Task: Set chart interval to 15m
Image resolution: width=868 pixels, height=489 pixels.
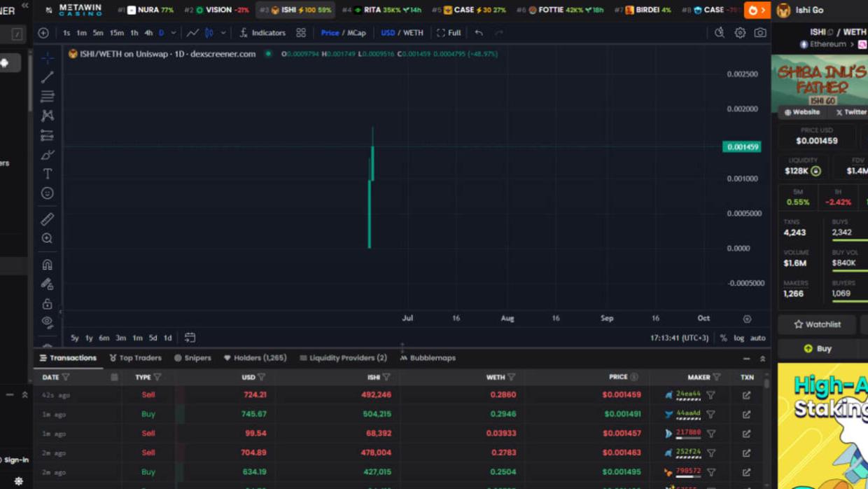Action: tap(116, 33)
